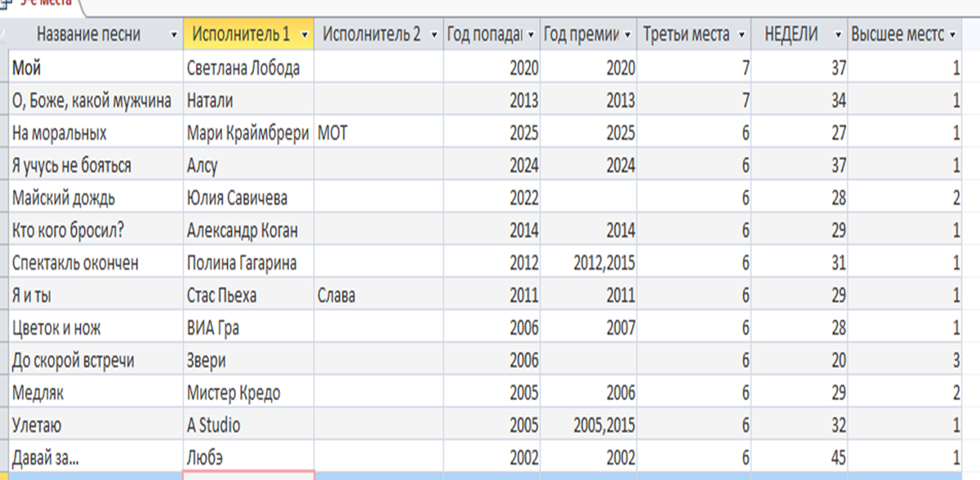Image resolution: width=980 pixels, height=480 pixels.
Task: Click the performer cell 'Мари Краймбрери'
Action: [x=249, y=132]
